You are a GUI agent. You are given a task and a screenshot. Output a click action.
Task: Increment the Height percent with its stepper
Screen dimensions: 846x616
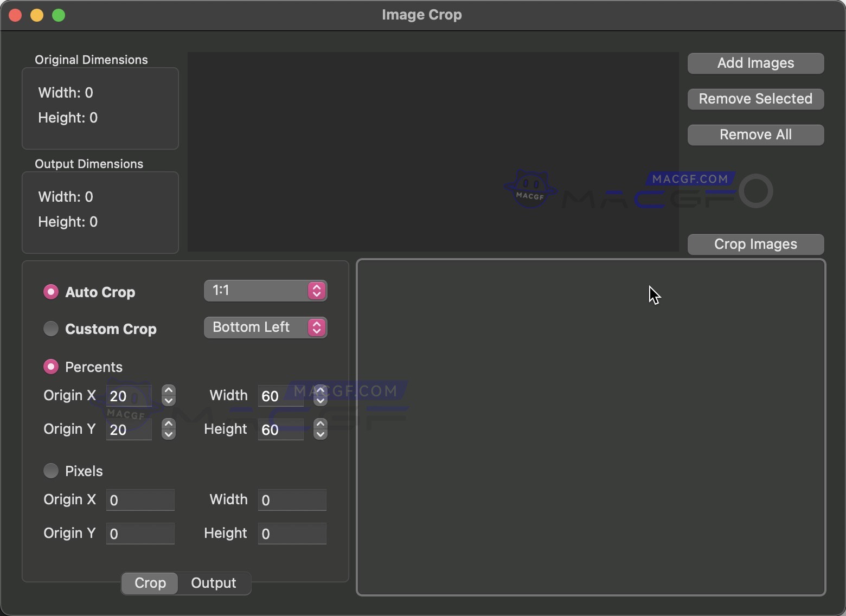(x=320, y=425)
